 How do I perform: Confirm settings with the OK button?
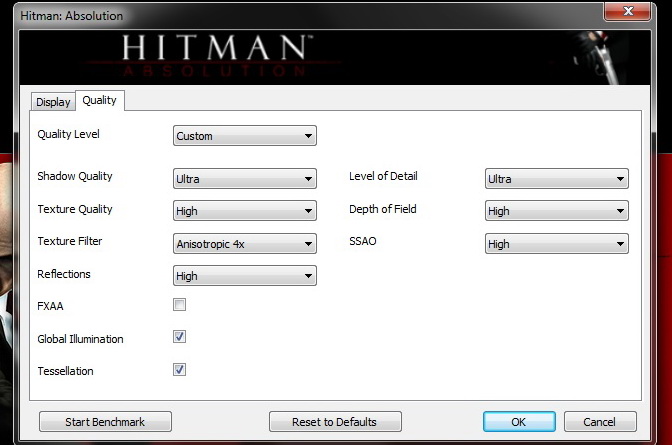pyautogui.click(x=519, y=422)
